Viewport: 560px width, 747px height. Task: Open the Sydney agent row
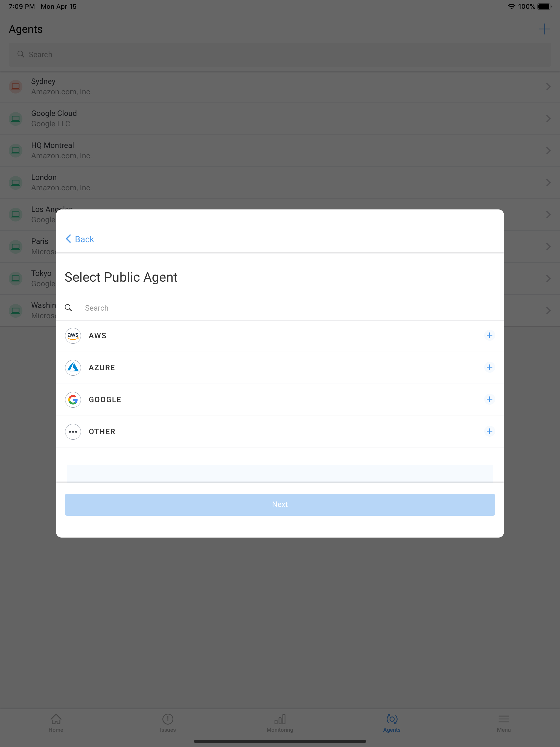(280, 87)
